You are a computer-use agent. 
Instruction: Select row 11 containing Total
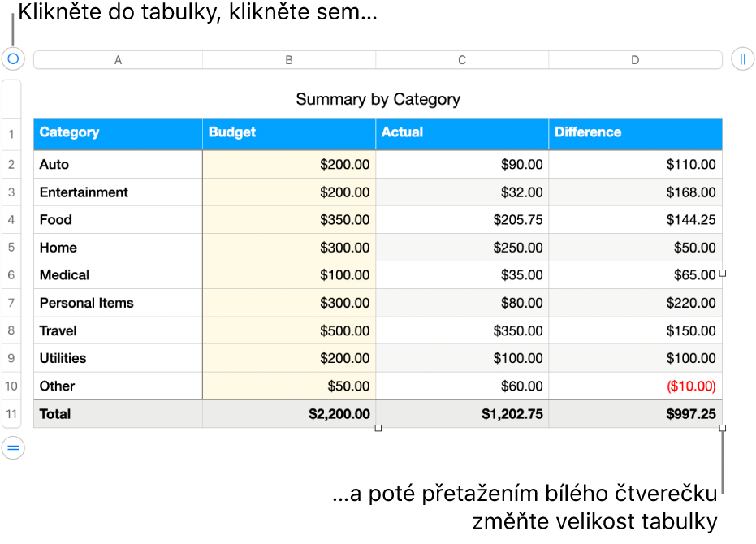click(11, 413)
